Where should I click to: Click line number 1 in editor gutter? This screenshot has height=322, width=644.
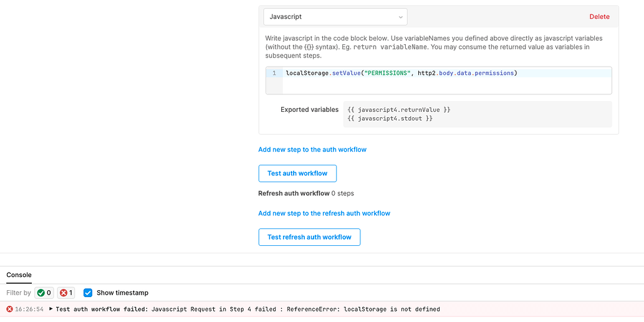pos(274,73)
